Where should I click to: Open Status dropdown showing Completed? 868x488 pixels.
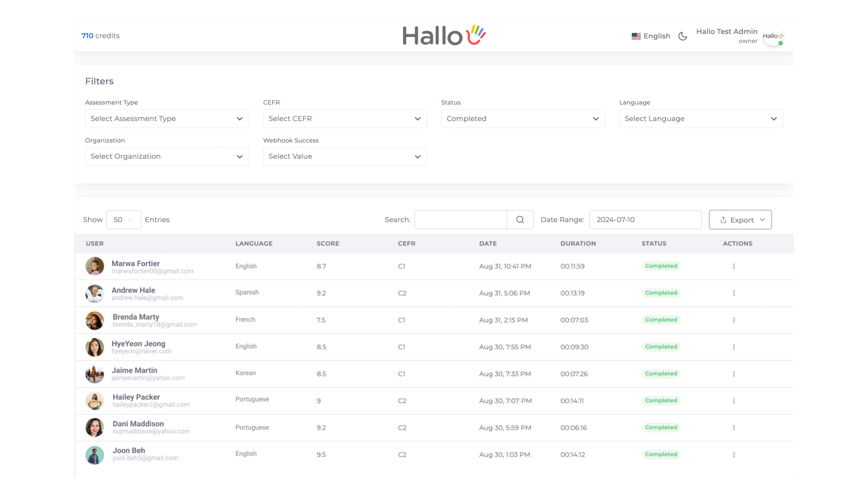tap(523, 118)
